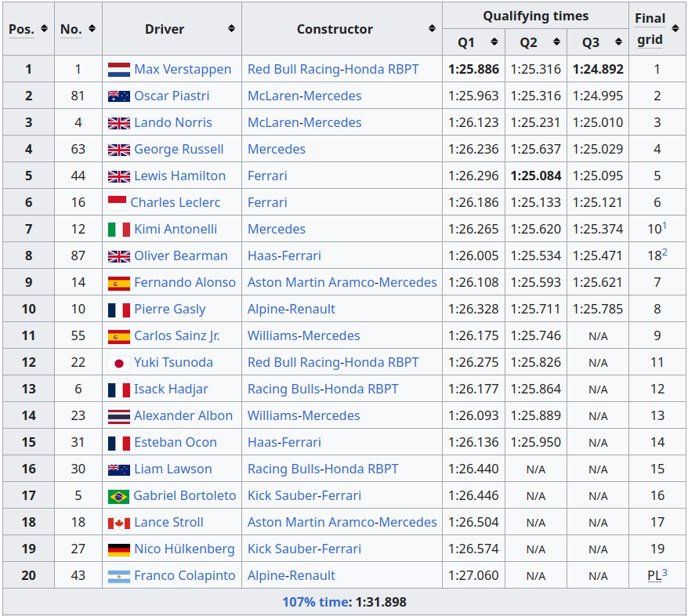Click Italian flag beside Kimi Antonelli
The image size is (688, 616).
[x=119, y=230]
